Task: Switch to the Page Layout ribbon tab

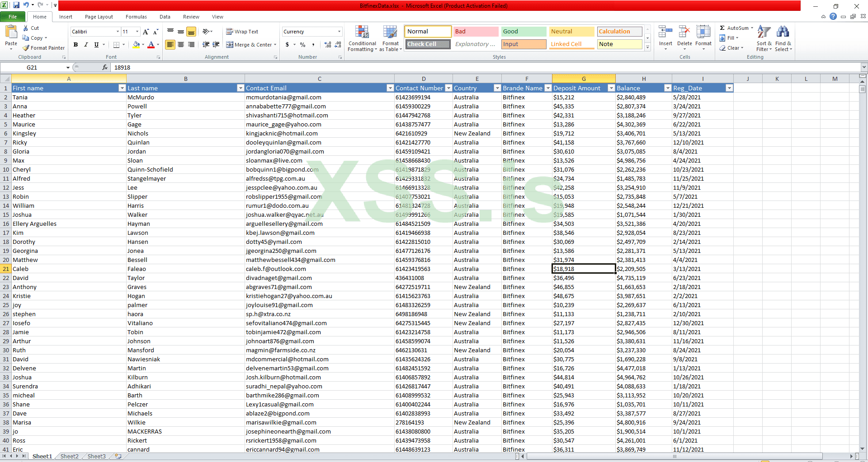Action: tap(99, 17)
